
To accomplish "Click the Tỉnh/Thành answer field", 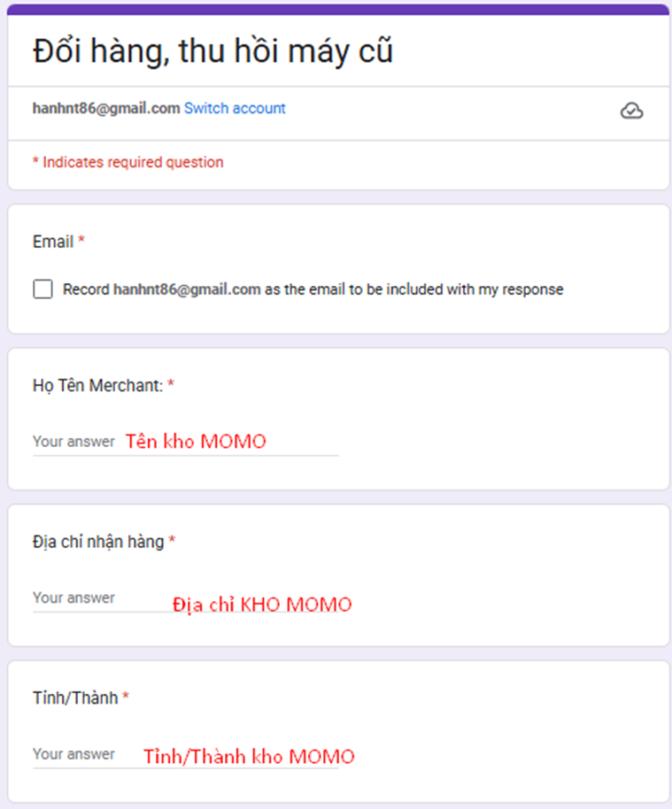I will tap(186, 755).
